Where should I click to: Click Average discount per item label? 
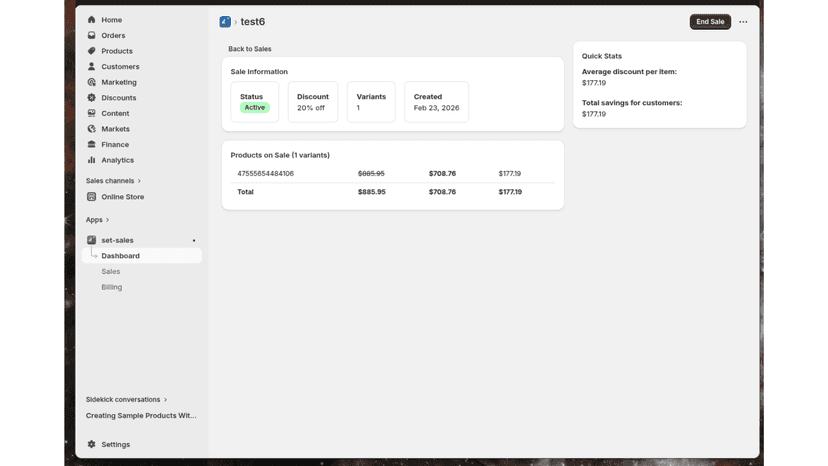pyautogui.click(x=629, y=71)
